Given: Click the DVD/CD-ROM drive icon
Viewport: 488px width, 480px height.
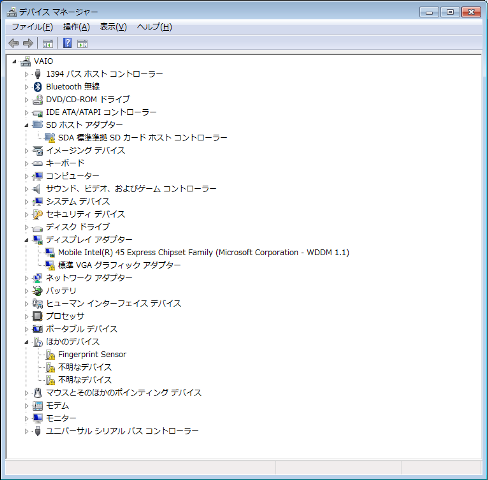Looking at the screenshot, I should 38,99.
